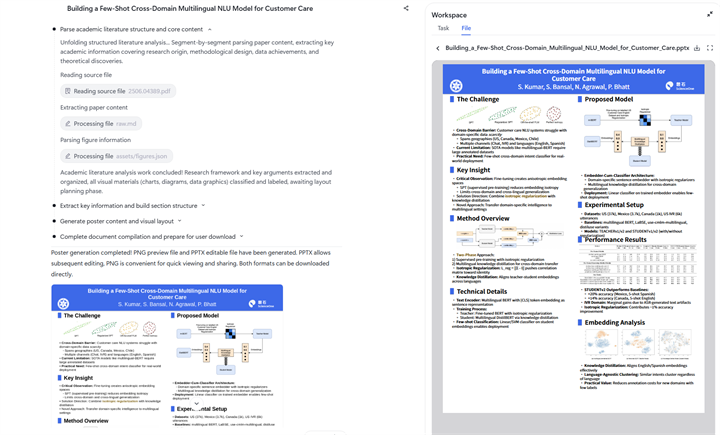
Task: Click the document icon in Reading source file chip
Action: pos(67,91)
